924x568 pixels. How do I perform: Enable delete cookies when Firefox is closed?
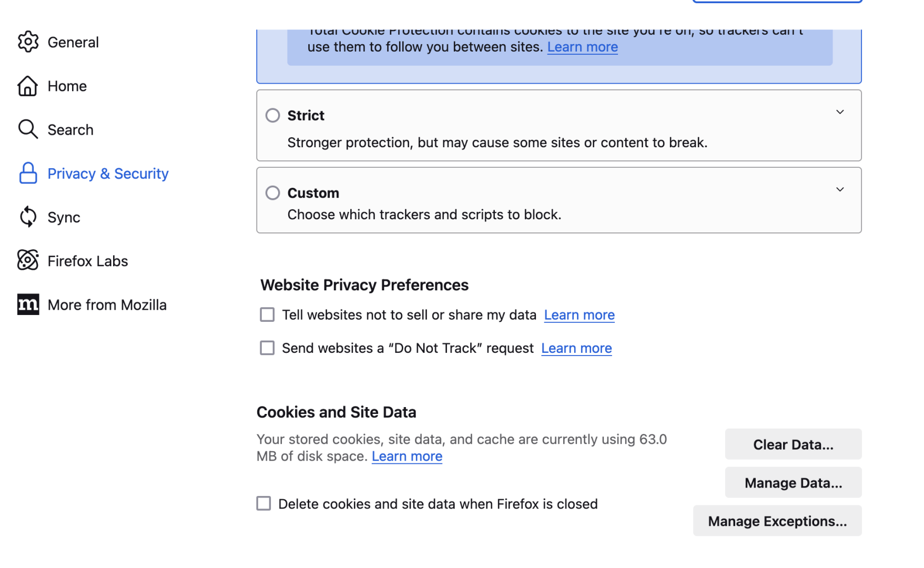point(263,503)
